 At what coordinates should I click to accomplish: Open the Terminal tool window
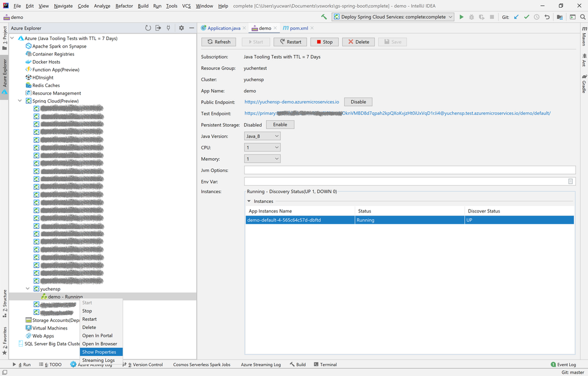(x=325, y=364)
